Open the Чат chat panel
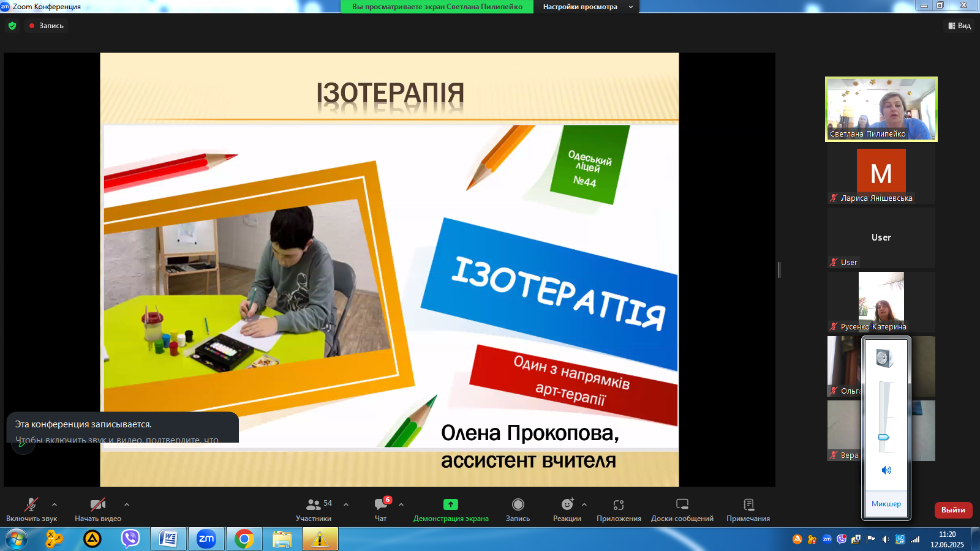 pyautogui.click(x=381, y=509)
